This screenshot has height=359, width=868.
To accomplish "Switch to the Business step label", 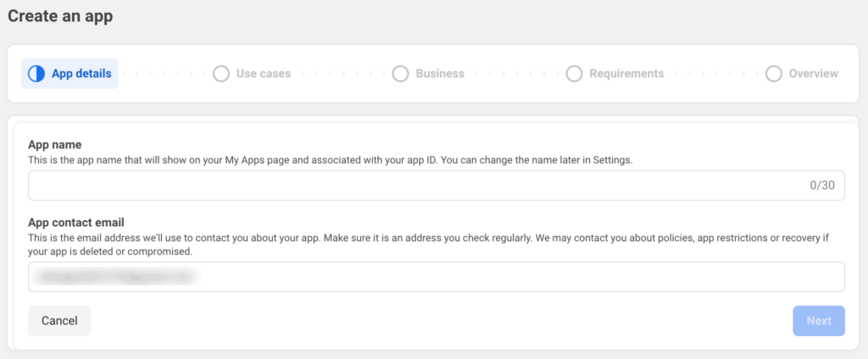I will click(x=439, y=74).
